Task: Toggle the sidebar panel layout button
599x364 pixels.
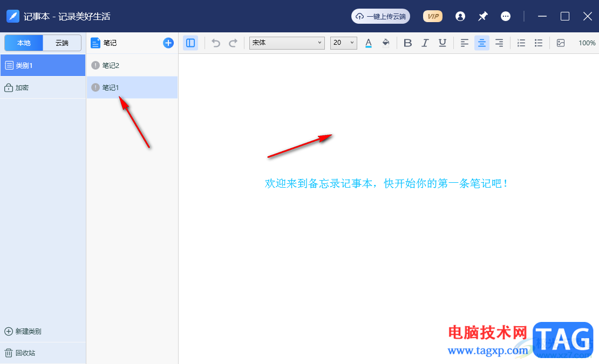Action: coord(190,43)
